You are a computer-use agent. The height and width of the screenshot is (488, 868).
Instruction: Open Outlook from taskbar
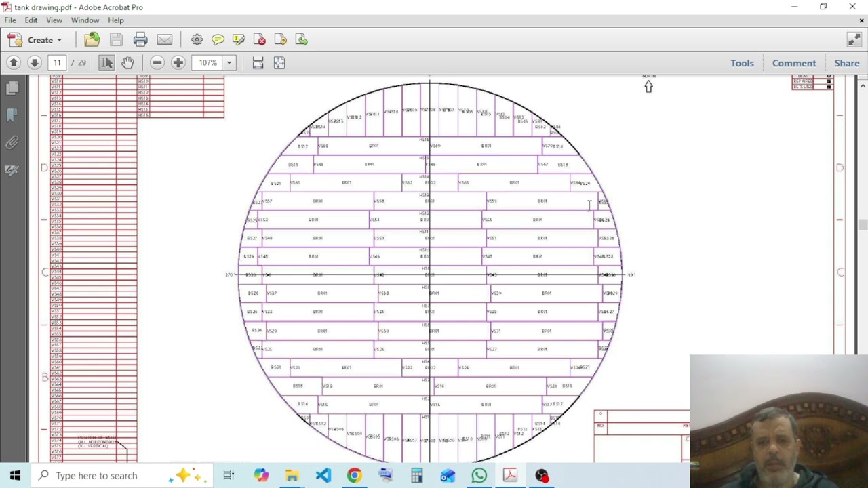(x=448, y=475)
